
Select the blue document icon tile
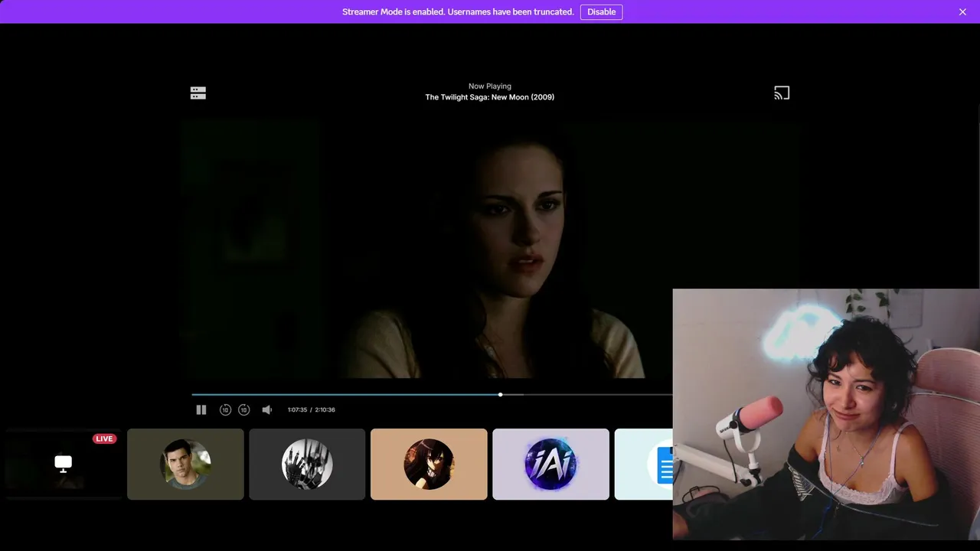644,464
